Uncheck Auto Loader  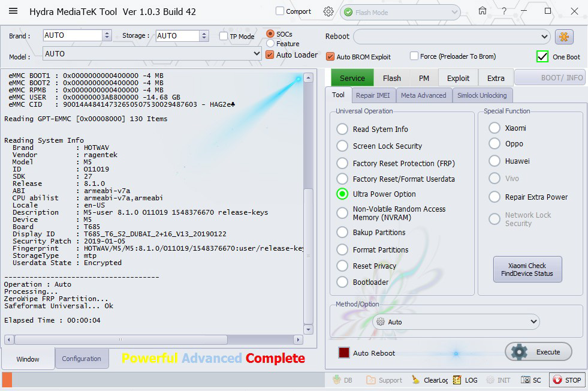[x=270, y=55]
